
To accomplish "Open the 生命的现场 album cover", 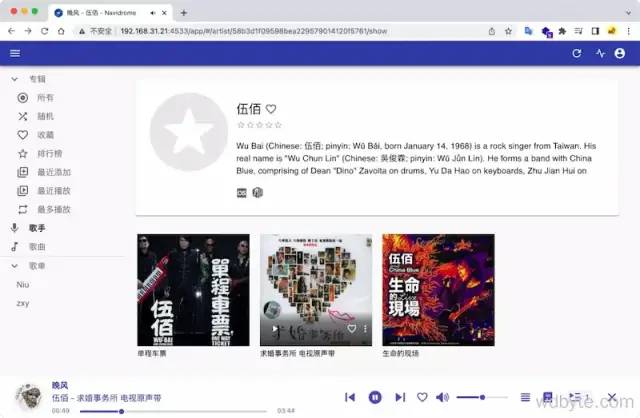I will point(438,290).
